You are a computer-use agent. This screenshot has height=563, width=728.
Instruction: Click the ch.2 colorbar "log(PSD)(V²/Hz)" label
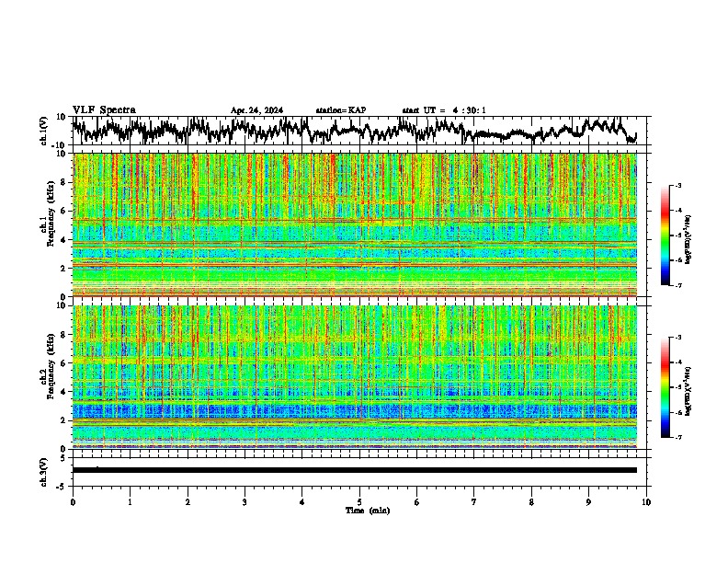(x=688, y=391)
